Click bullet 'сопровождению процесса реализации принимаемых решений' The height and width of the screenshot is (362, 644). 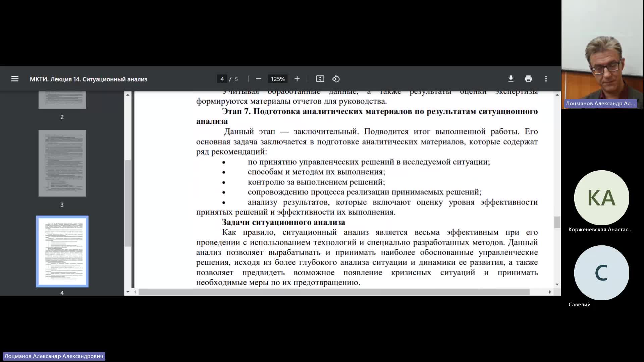365,192
